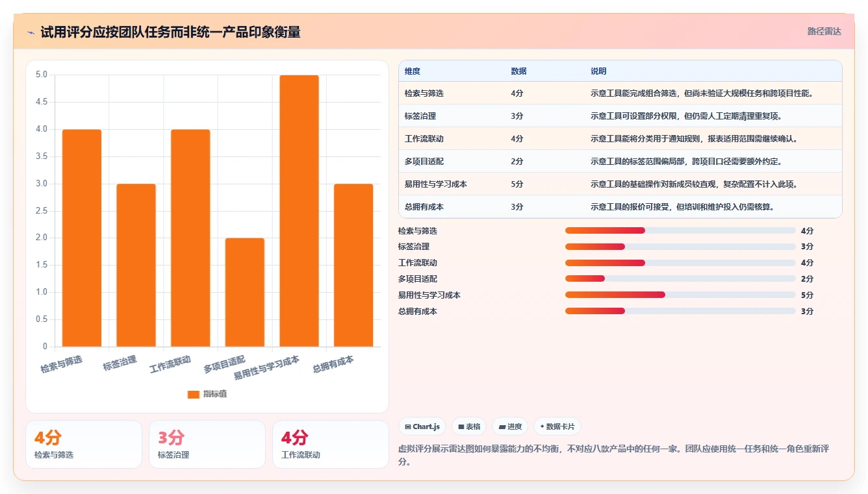Viewport: 868px width, 494px height.
Task: Click the 多项目适配 progress bar
Action: (x=680, y=279)
